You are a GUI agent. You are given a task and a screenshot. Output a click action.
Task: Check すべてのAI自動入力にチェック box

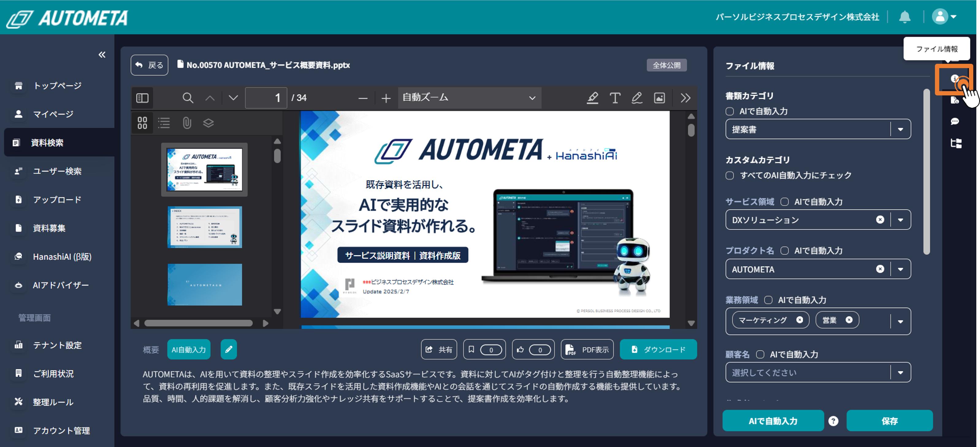(x=729, y=175)
